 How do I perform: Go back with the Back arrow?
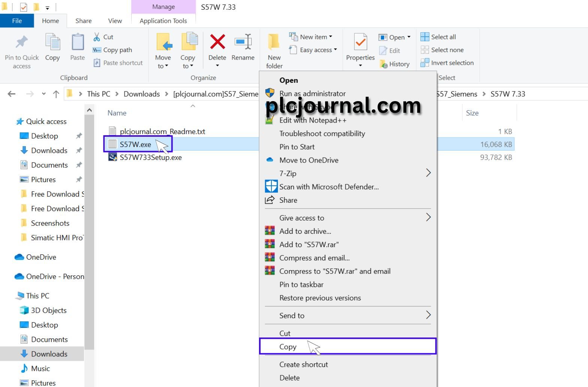12,94
